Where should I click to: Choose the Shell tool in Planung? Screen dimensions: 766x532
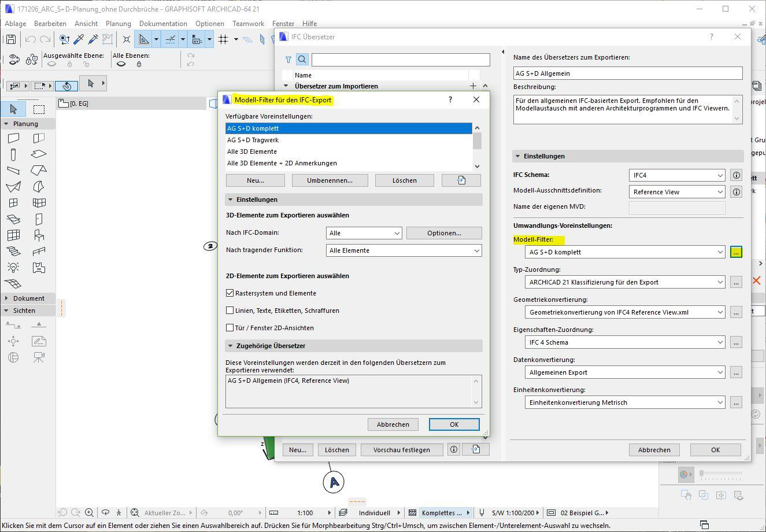pos(13,187)
